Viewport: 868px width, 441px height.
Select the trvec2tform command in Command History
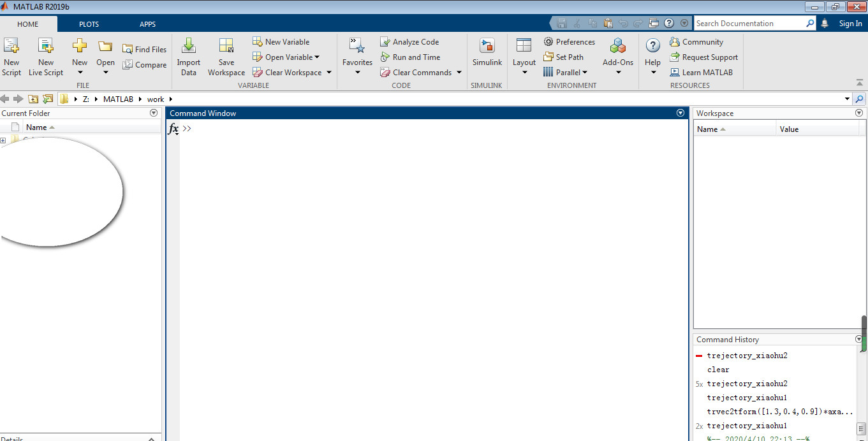coord(780,412)
